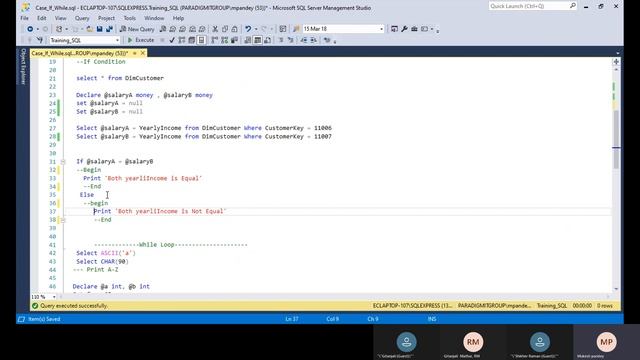Close the Case_If_While.sql tab
The height and width of the screenshot is (360, 640).
[142, 53]
